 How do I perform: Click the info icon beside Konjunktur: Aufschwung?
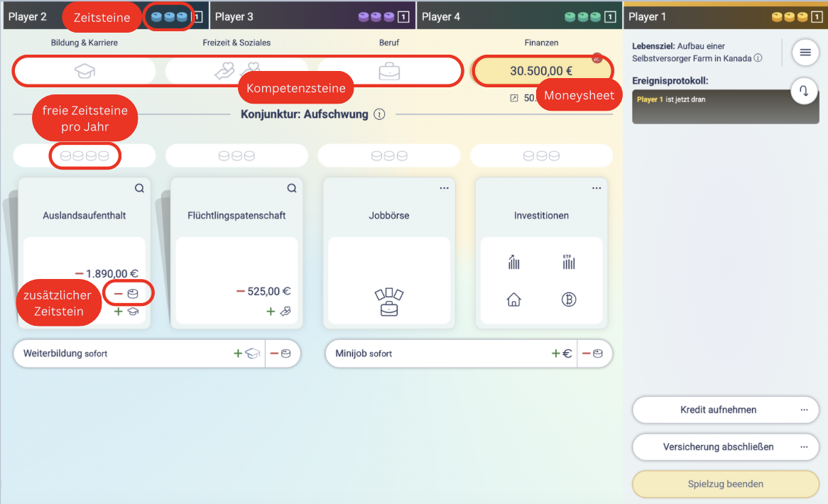point(379,114)
